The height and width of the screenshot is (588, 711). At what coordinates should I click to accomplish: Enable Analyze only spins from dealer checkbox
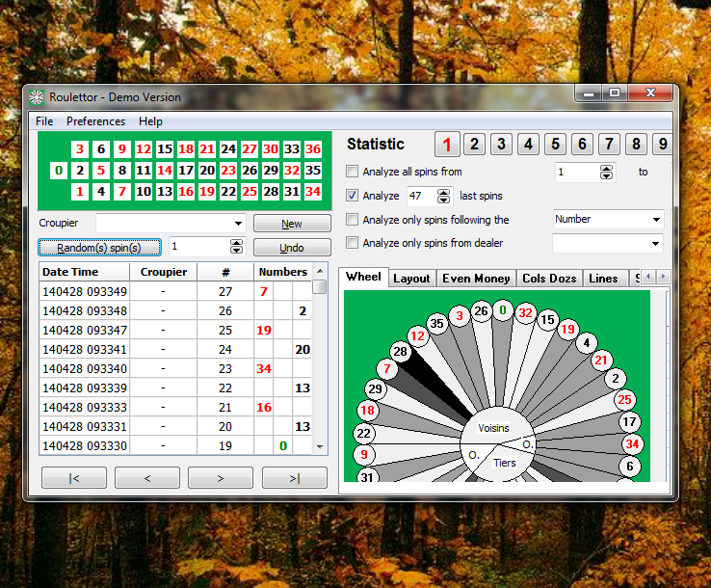pyautogui.click(x=352, y=243)
